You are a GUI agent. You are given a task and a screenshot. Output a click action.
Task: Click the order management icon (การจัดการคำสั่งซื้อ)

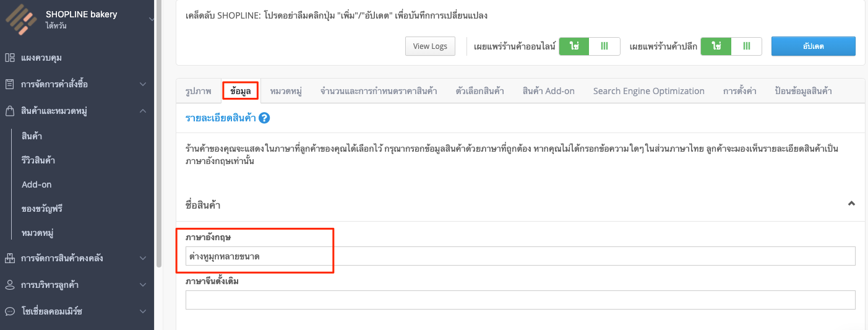tap(10, 84)
